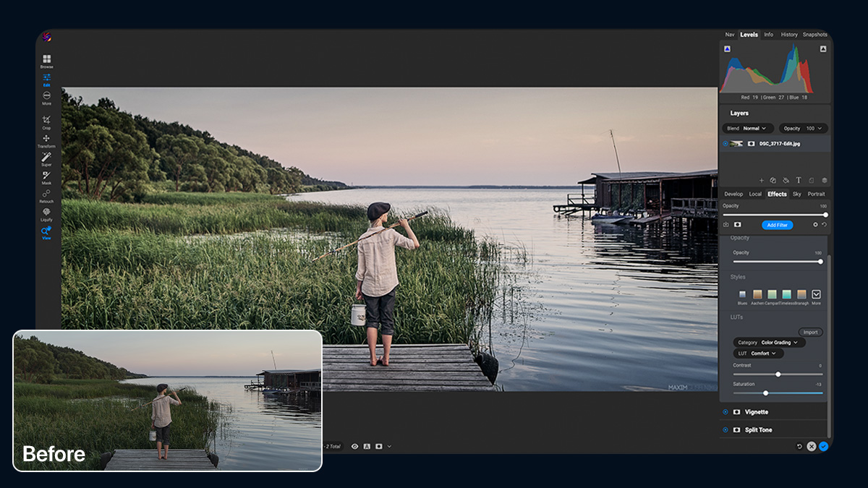Select the Liquify tool
The height and width of the screenshot is (488, 868).
[x=46, y=214]
